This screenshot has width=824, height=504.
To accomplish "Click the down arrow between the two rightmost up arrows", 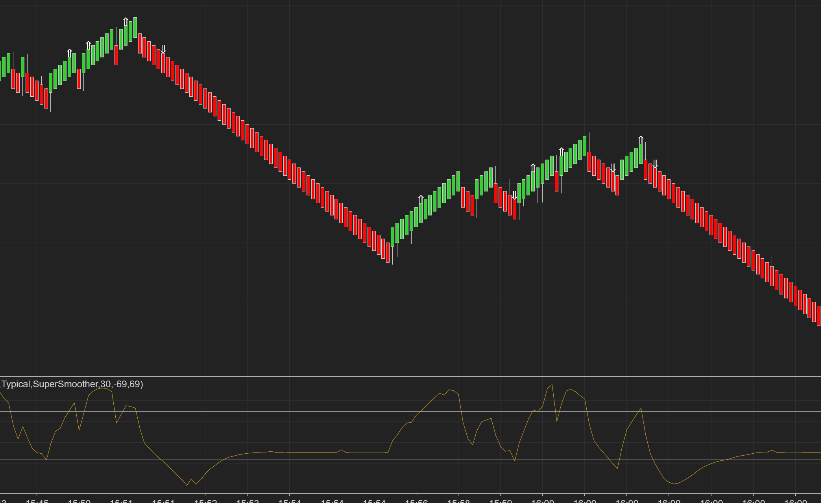I will tap(613, 168).
